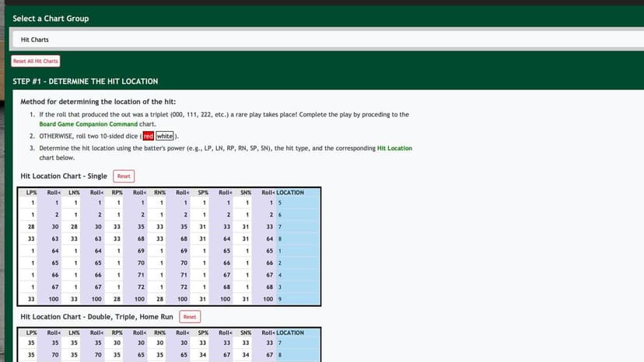Click location 8 cell in Double, Triple, Home Run chart
Viewport: 644px width, 362px height.
click(298, 355)
